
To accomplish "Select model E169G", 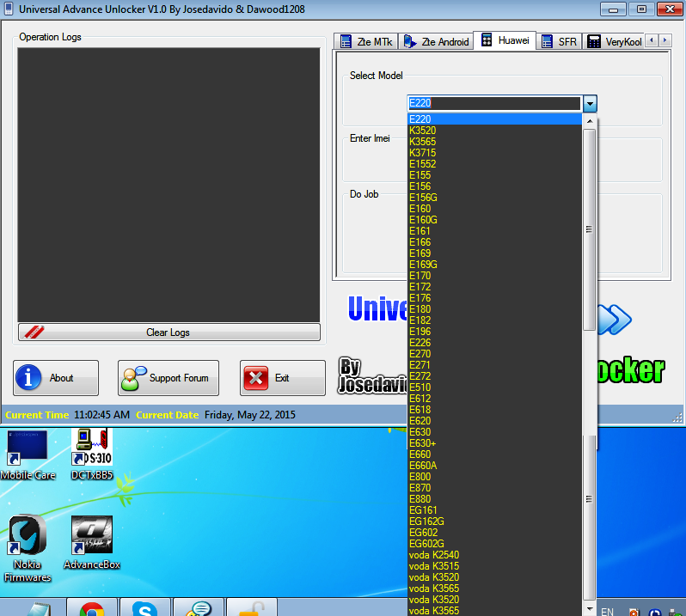I will click(x=494, y=265).
